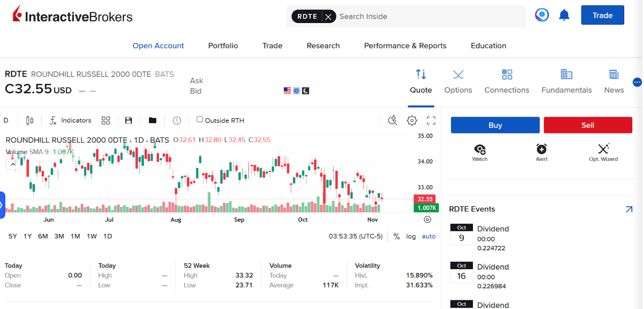Open the notifications bell
The height and width of the screenshot is (309, 644).
pos(564,15)
